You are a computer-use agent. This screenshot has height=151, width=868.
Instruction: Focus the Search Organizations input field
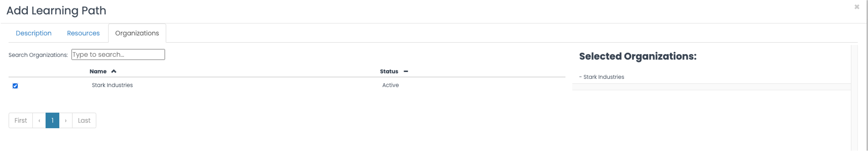[x=118, y=54]
